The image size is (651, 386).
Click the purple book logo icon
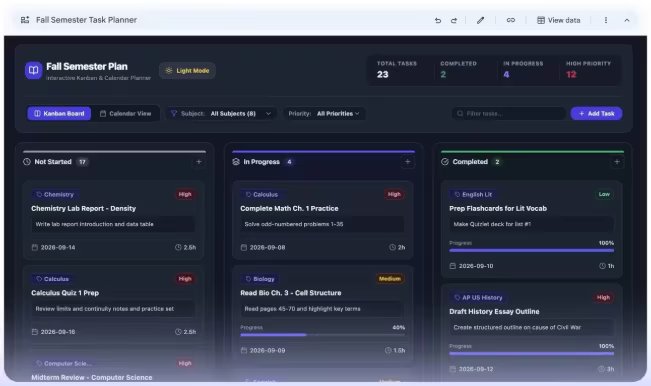[33, 70]
